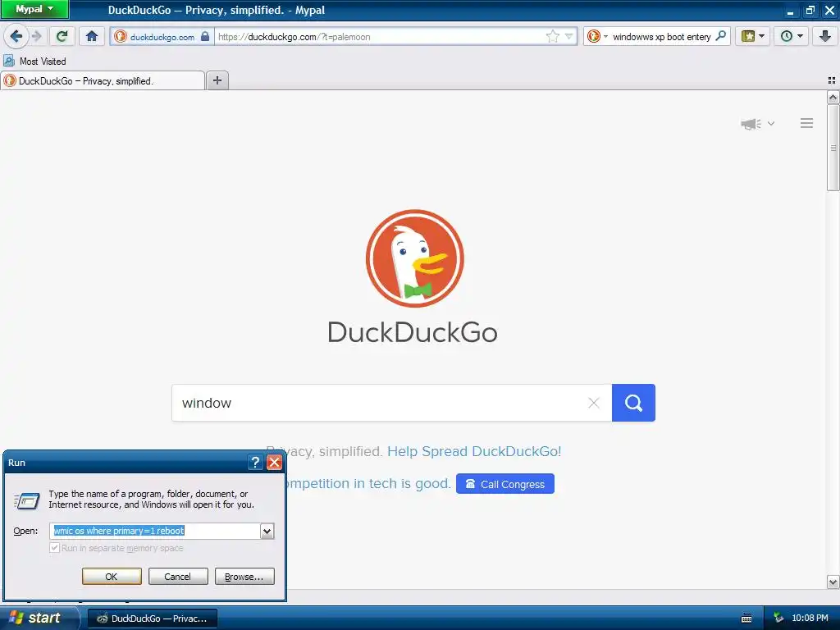
Task: Open Help Spread DuckDuckGo link
Action: (474, 452)
